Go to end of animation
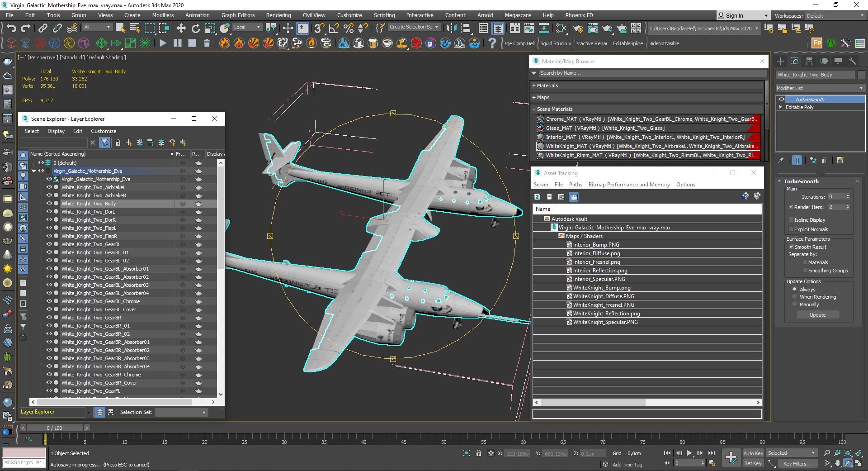This screenshot has height=471, width=868. (x=711, y=453)
